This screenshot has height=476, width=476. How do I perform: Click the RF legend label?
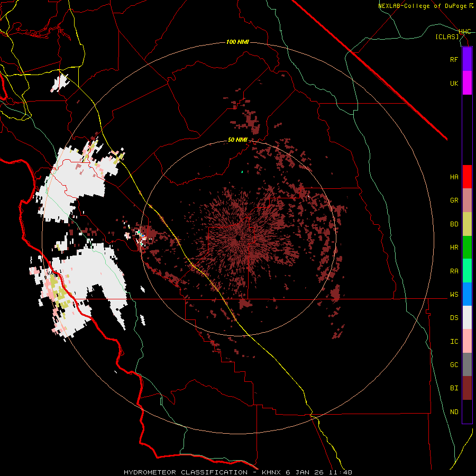(x=454, y=59)
